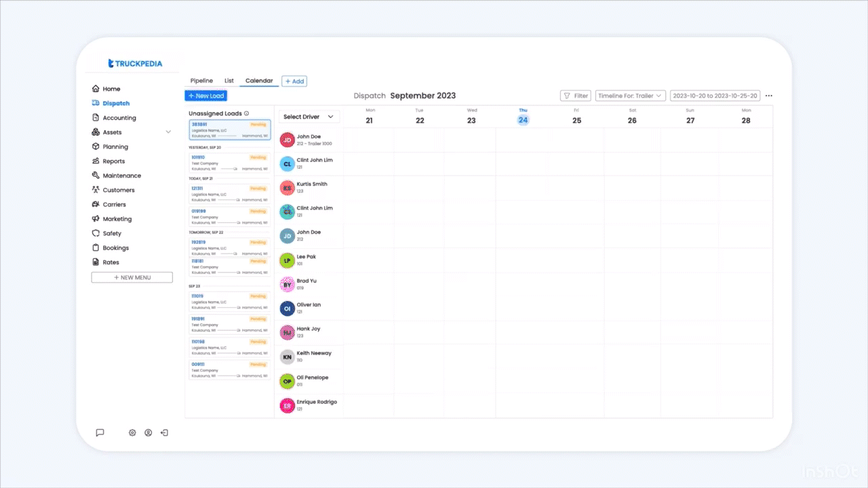Open settings via the gear icon
Screen dimensions: 868x488
pos(132,432)
